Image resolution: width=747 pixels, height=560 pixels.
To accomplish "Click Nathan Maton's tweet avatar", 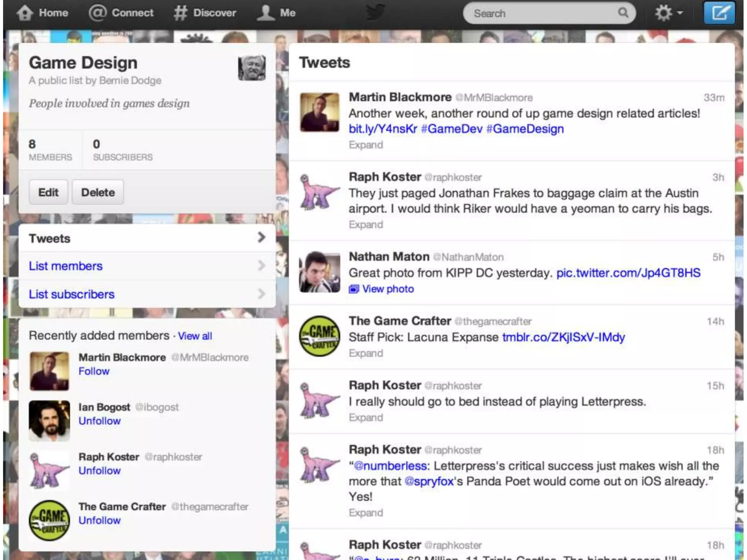I will click(x=320, y=272).
